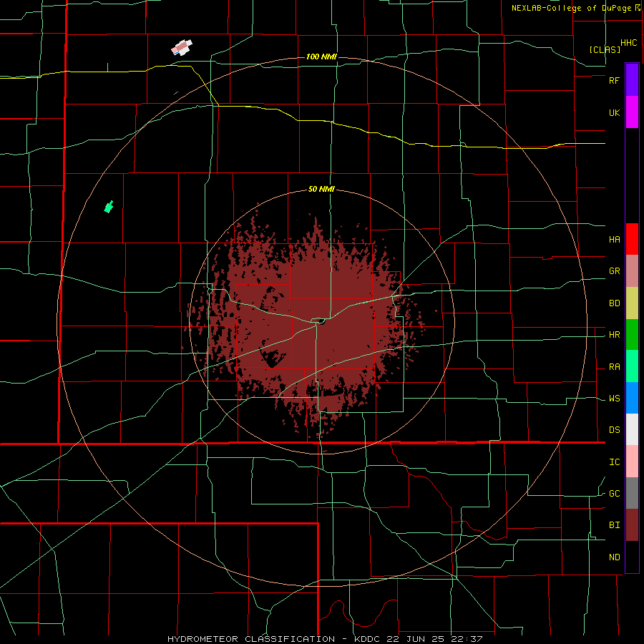This screenshot has width=644, height=644.
Task: Select the GR graupel legend swatch
Action: pyautogui.click(x=632, y=271)
